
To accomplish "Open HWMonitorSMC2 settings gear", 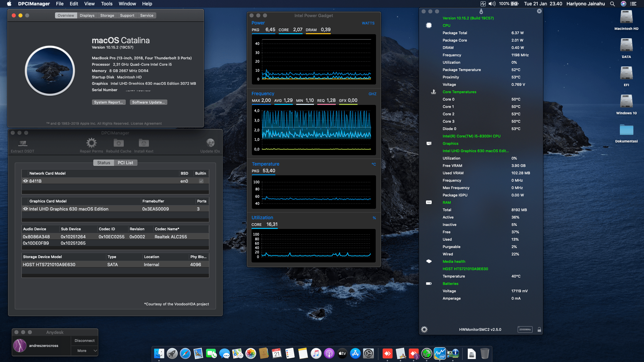I will (424, 329).
